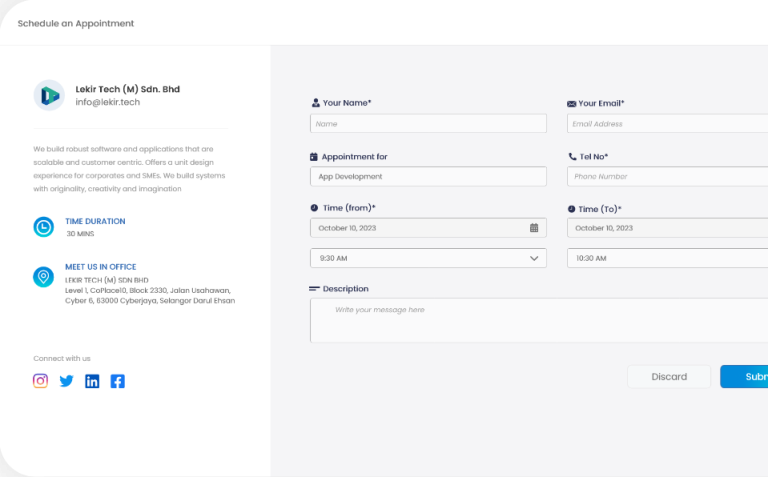Click the Instagram icon
The image size is (768, 477).
41,381
